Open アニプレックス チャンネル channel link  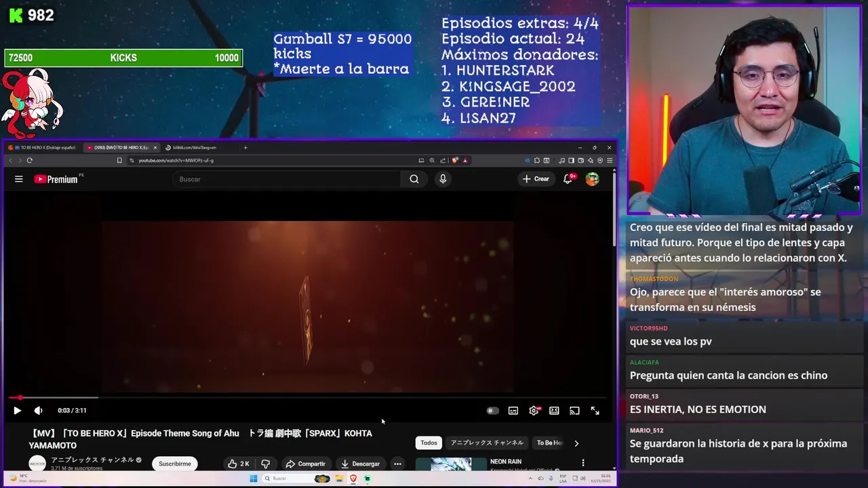(x=92, y=460)
